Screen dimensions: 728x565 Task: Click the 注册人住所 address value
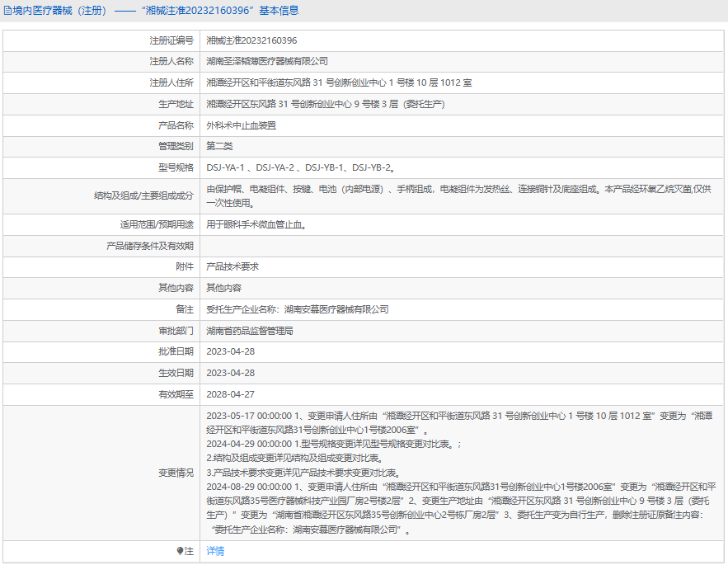click(x=339, y=82)
